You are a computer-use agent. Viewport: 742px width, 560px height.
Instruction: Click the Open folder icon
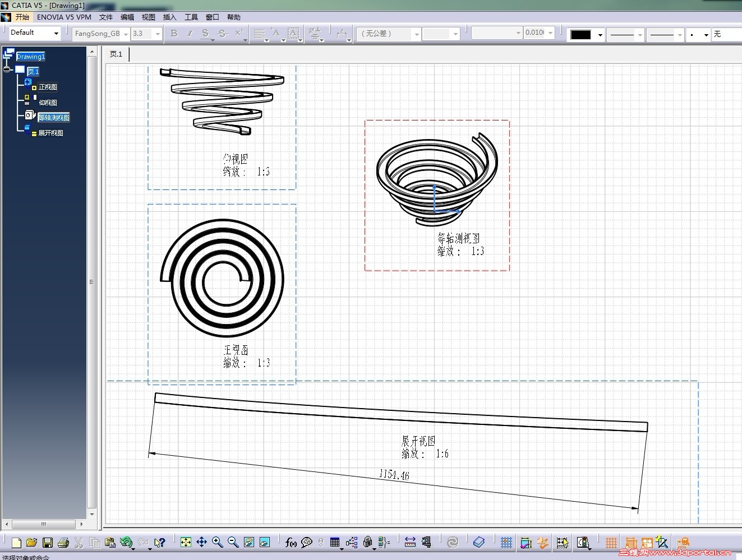[x=32, y=543]
